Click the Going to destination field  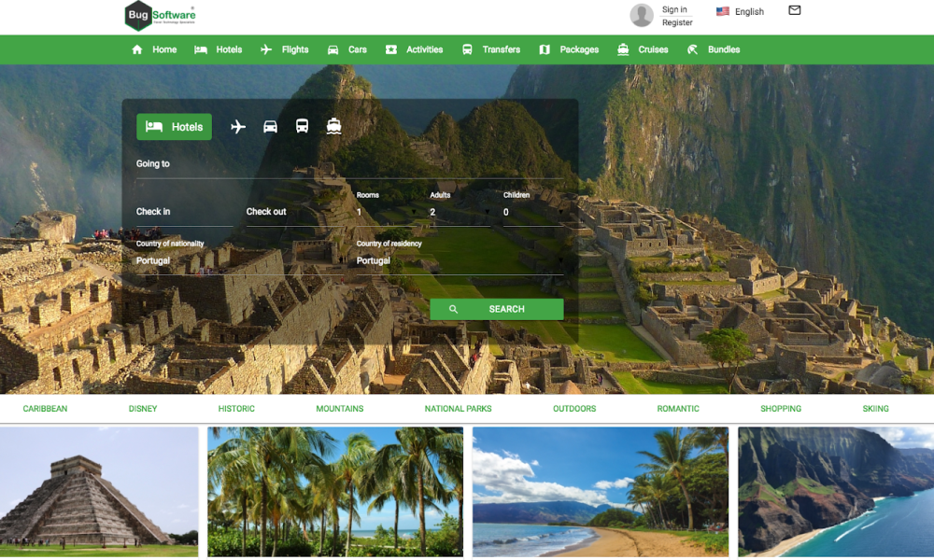[x=349, y=165]
